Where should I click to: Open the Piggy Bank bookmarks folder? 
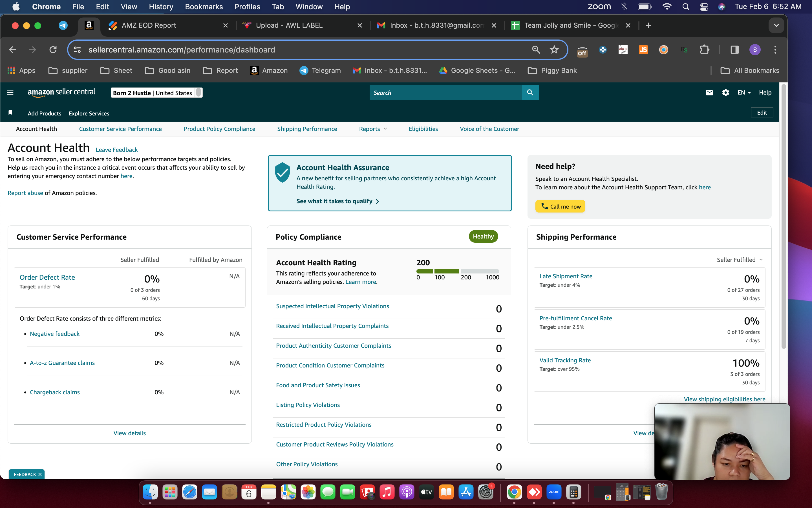click(552, 71)
